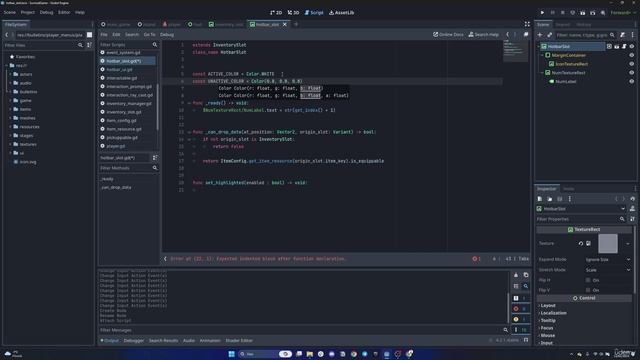Screen dimensions: 640x360
Task: Switch to the 3D workspace
Action: (293, 13)
